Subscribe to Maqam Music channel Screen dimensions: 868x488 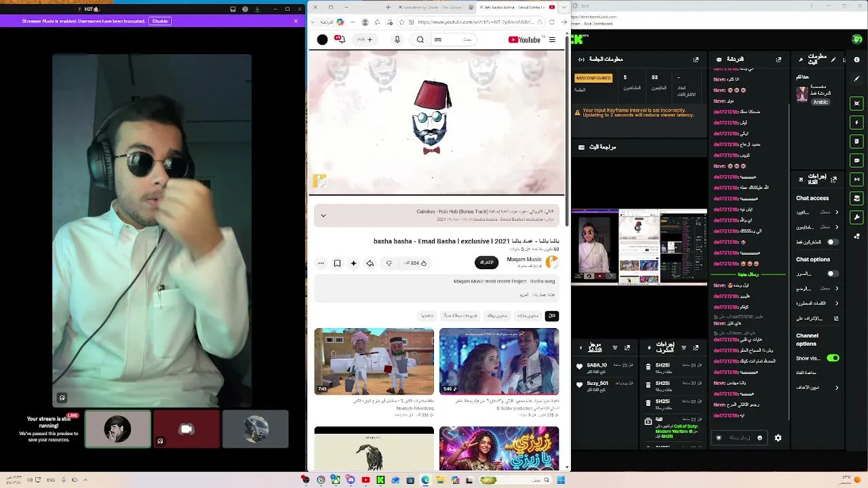[487, 262]
